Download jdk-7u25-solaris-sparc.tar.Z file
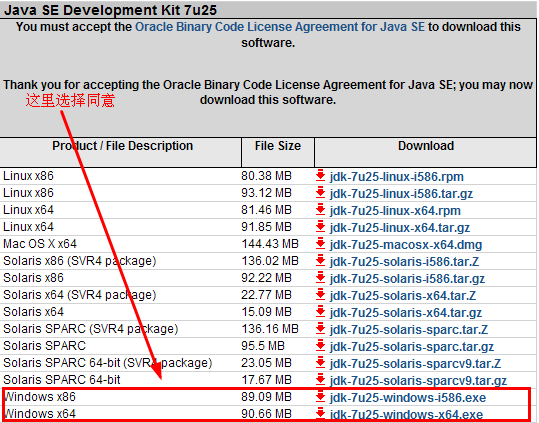Viewport: 539px width, 423px height. tap(409, 330)
